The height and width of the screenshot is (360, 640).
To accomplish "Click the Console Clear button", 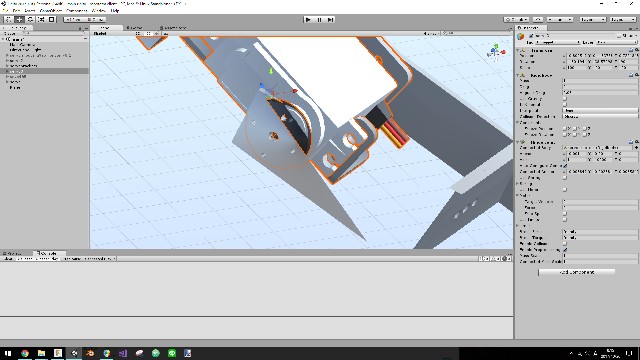I will [8, 258].
